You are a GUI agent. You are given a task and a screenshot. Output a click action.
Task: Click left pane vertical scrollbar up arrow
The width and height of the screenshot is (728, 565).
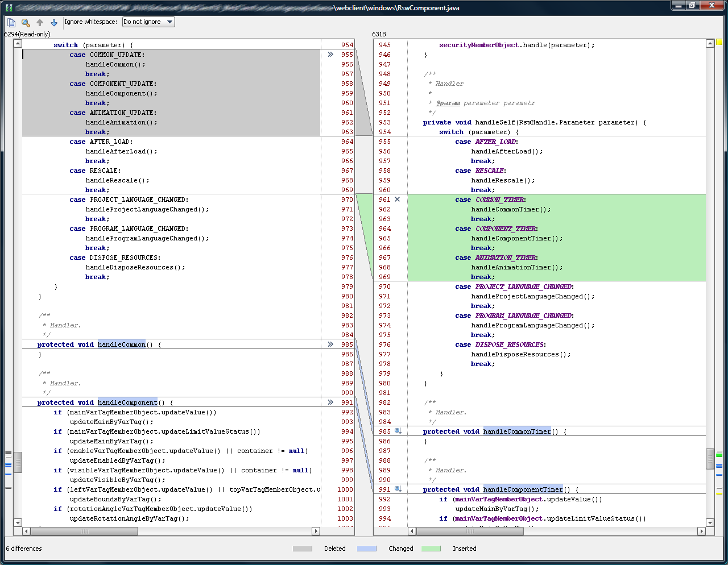[18, 44]
